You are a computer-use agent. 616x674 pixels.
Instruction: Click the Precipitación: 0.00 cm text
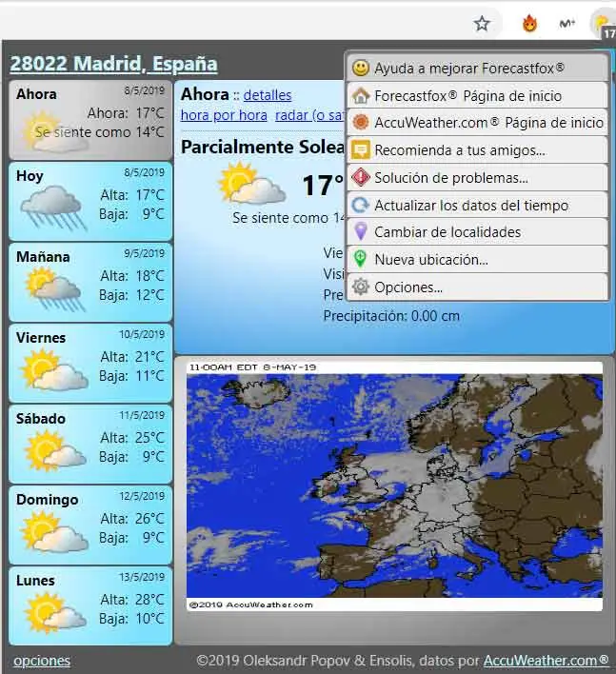pos(391,316)
